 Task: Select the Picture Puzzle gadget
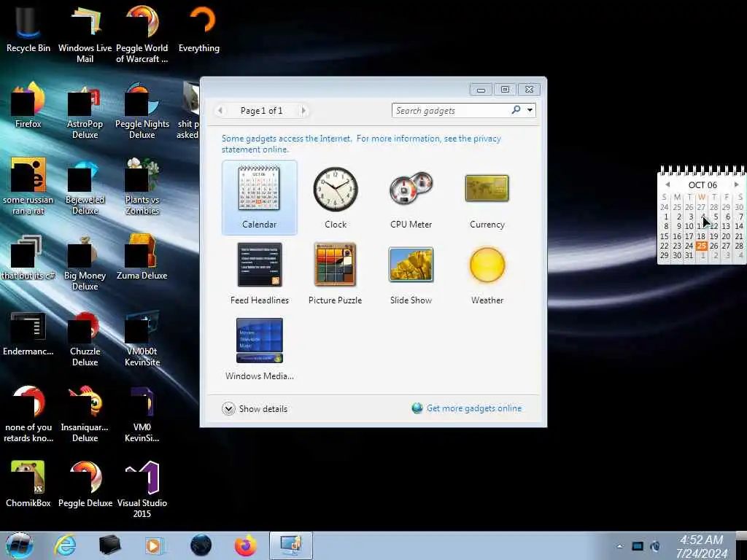pyautogui.click(x=335, y=273)
